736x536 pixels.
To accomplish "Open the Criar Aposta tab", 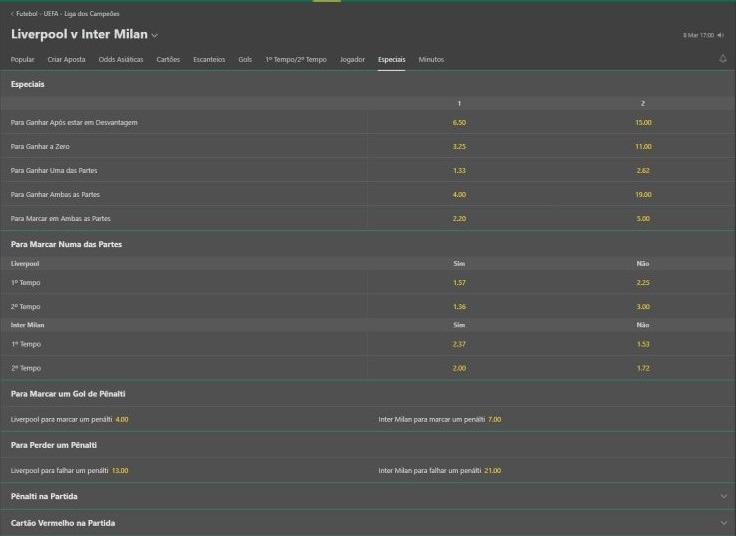I will coord(66,60).
